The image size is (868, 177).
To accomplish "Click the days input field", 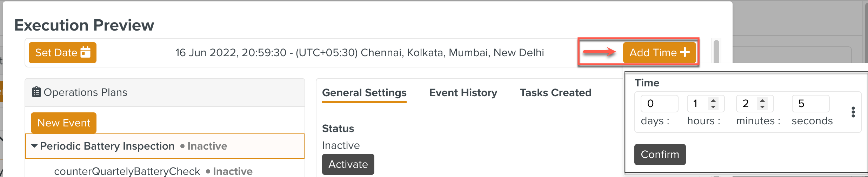I will point(659,104).
